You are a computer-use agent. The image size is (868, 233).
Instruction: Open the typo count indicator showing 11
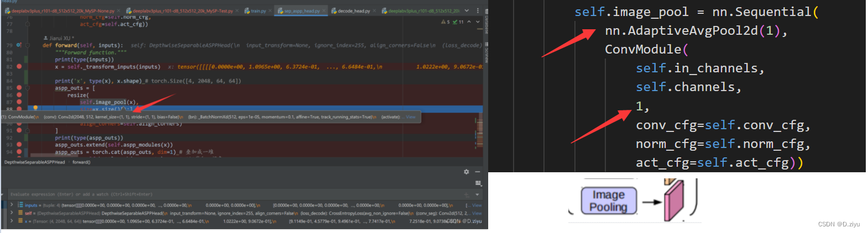tap(458, 22)
